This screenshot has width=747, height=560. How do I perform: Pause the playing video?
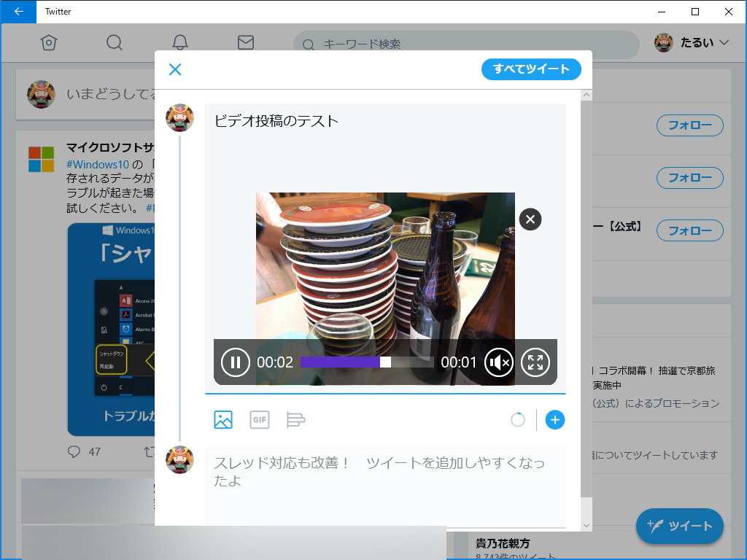pos(234,362)
